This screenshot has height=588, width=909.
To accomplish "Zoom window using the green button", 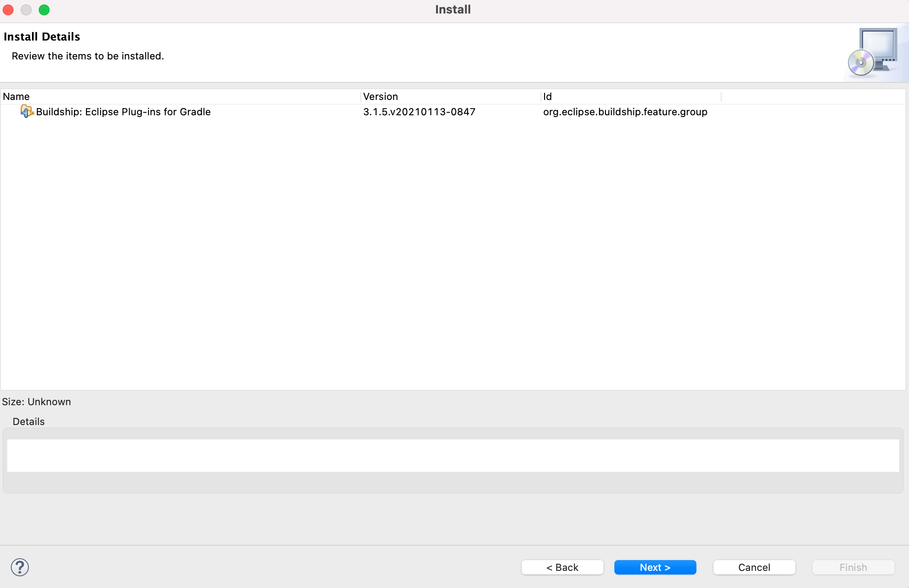I will pos(44,9).
